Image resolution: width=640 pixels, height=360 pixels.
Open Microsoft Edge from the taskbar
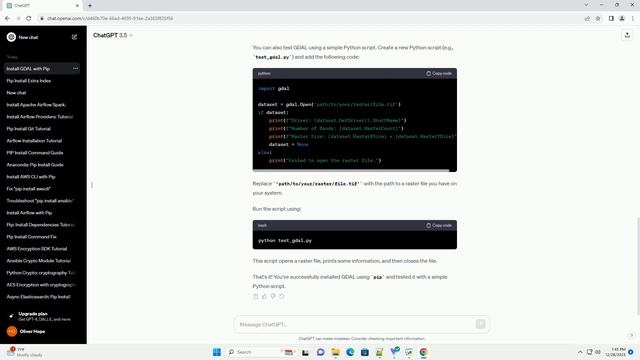pos(350,352)
